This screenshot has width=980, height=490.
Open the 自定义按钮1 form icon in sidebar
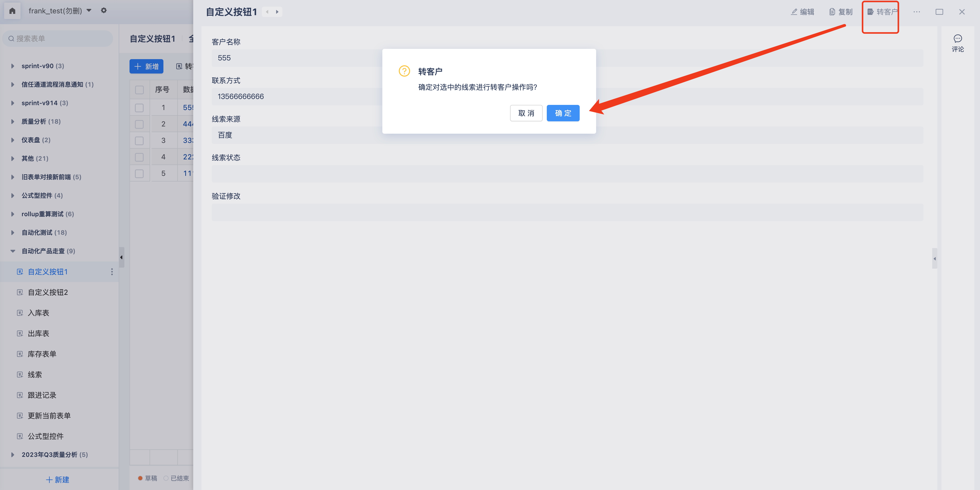[x=20, y=272]
